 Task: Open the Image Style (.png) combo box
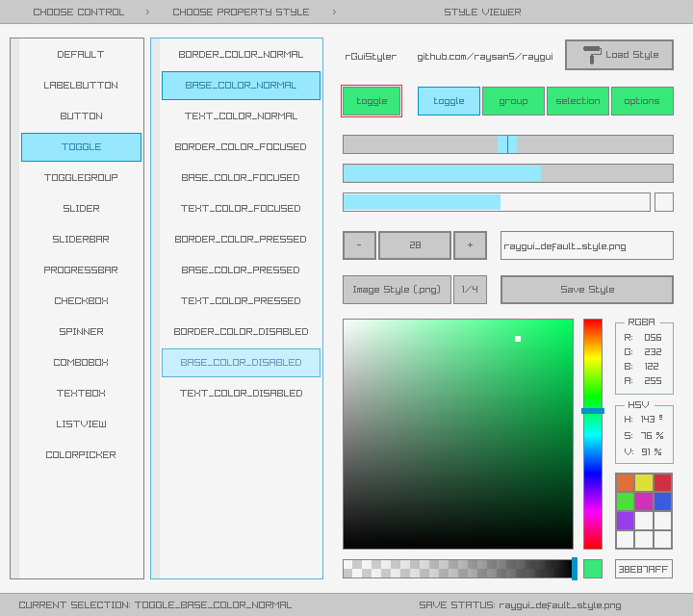click(x=397, y=290)
